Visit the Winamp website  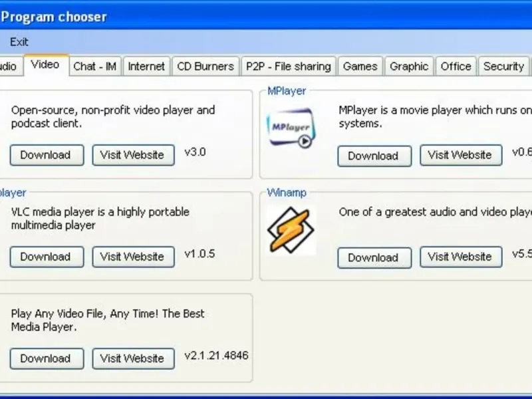pos(461,257)
